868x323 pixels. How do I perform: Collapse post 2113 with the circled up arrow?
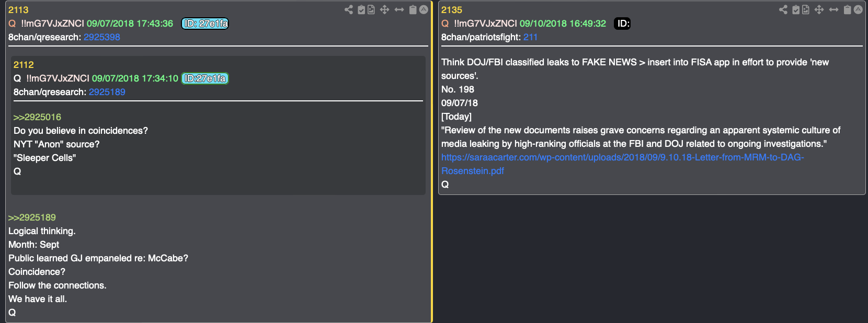point(424,9)
